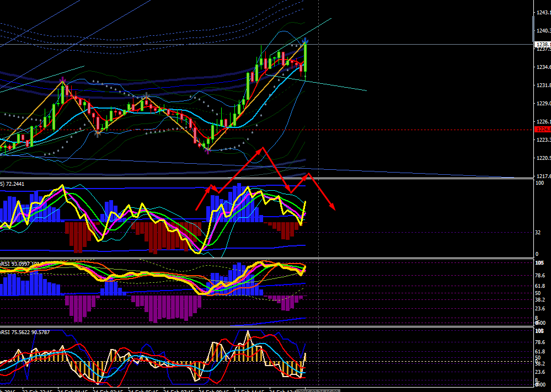Click the peak of the red zigzag arrow drawing

click(262, 148)
